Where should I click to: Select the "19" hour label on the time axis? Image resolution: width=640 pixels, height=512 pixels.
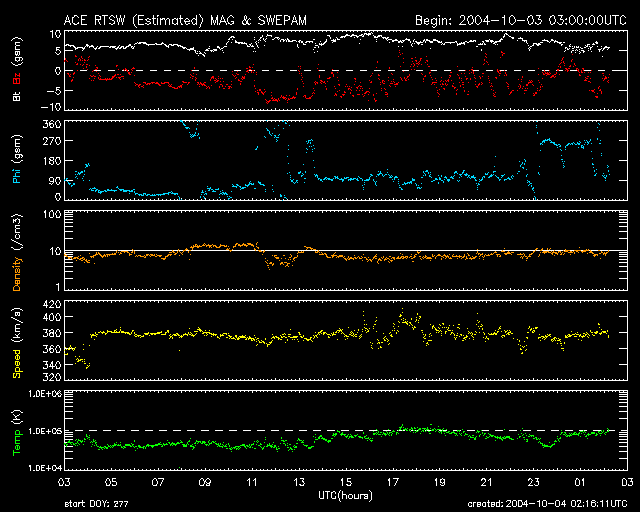coord(440,482)
